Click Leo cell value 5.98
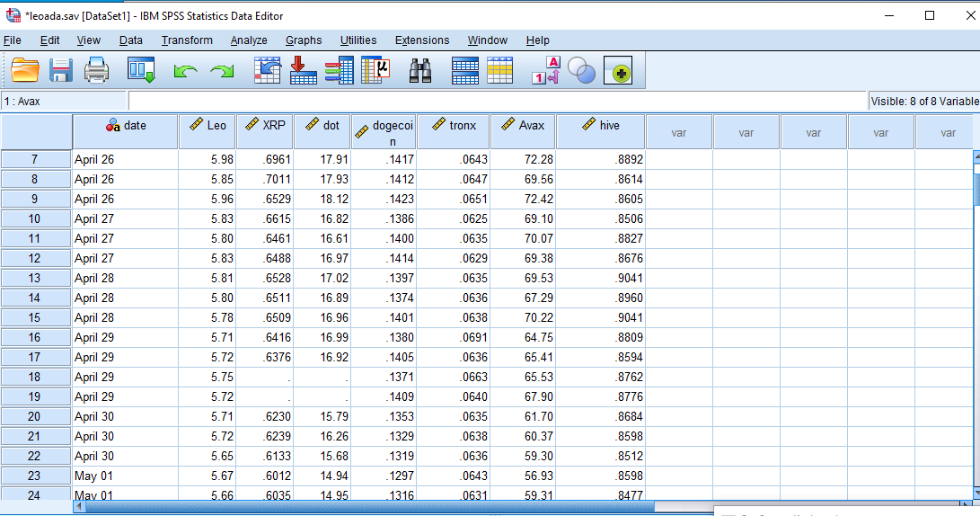The image size is (980, 516). (x=207, y=159)
